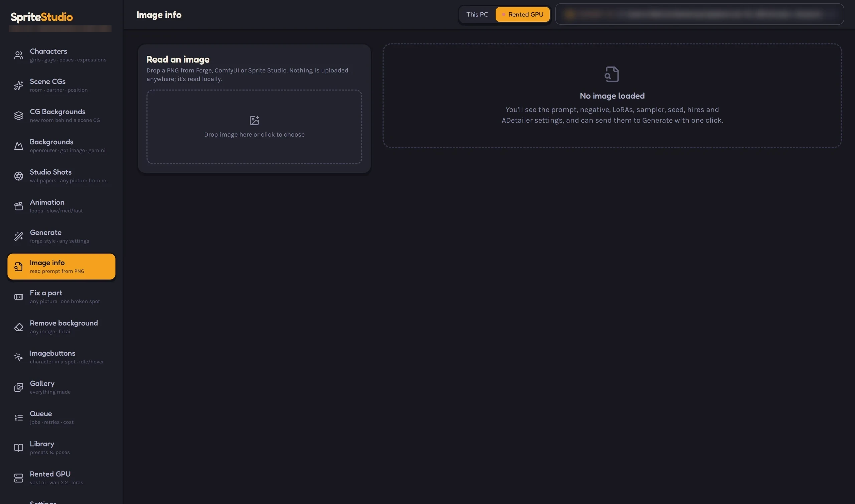Open the Gallery label
Viewport: 855px width, 504px height.
pos(42,383)
